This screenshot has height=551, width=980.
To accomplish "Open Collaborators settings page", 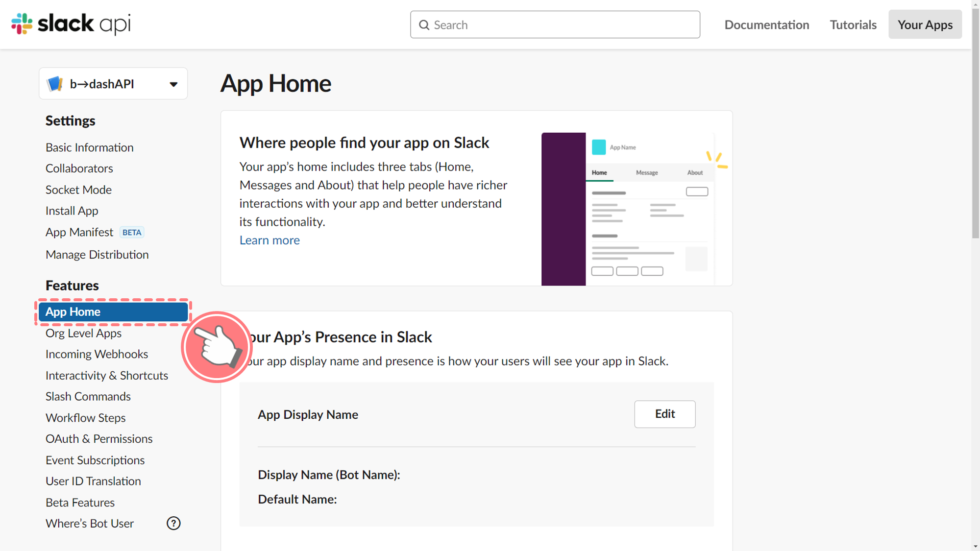I will point(79,168).
